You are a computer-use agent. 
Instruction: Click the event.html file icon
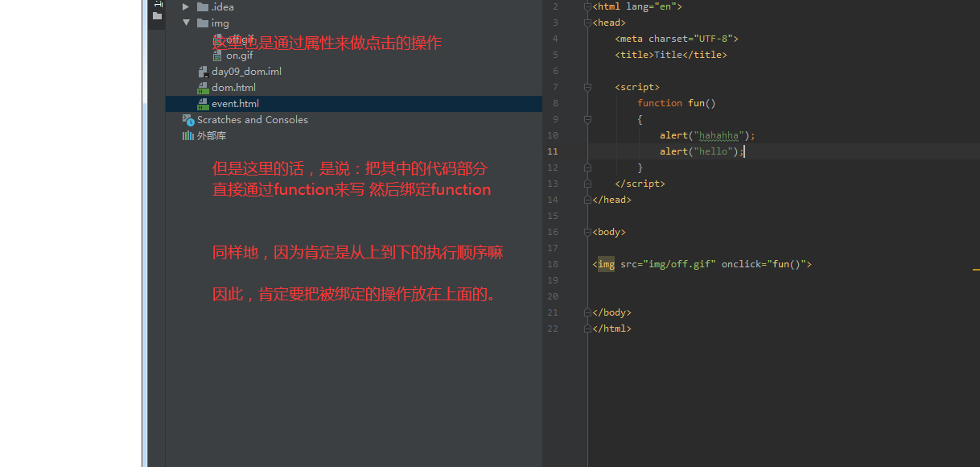click(203, 104)
